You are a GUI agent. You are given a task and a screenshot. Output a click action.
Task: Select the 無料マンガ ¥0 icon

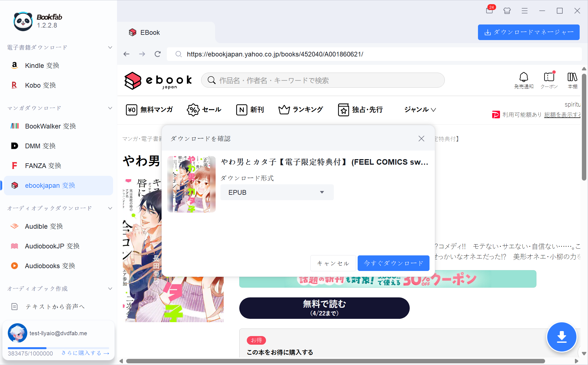click(131, 110)
